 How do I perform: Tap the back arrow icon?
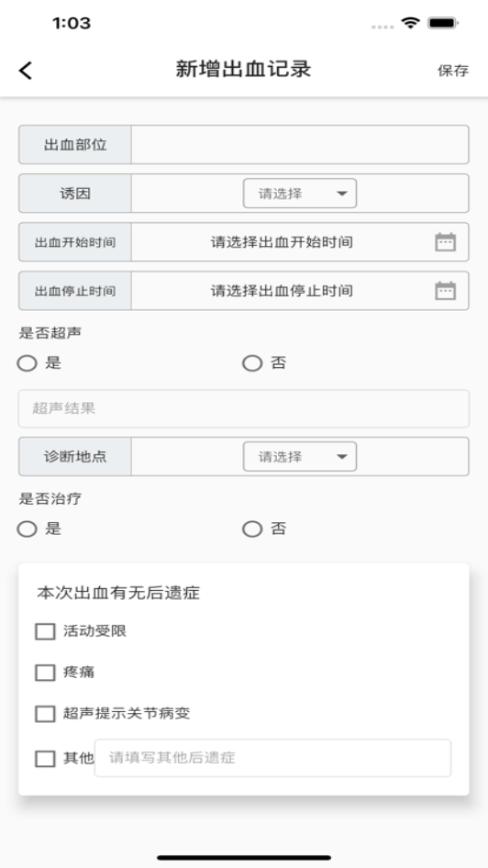[26, 71]
